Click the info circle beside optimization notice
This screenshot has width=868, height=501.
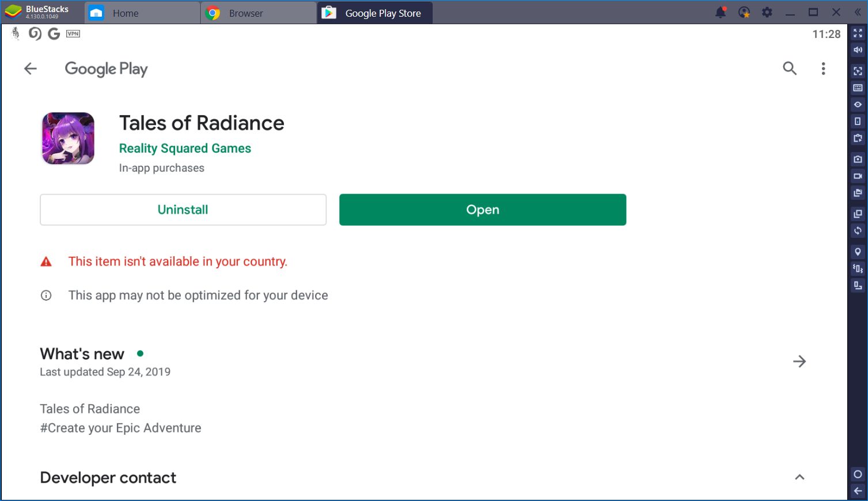[x=46, y=295]
